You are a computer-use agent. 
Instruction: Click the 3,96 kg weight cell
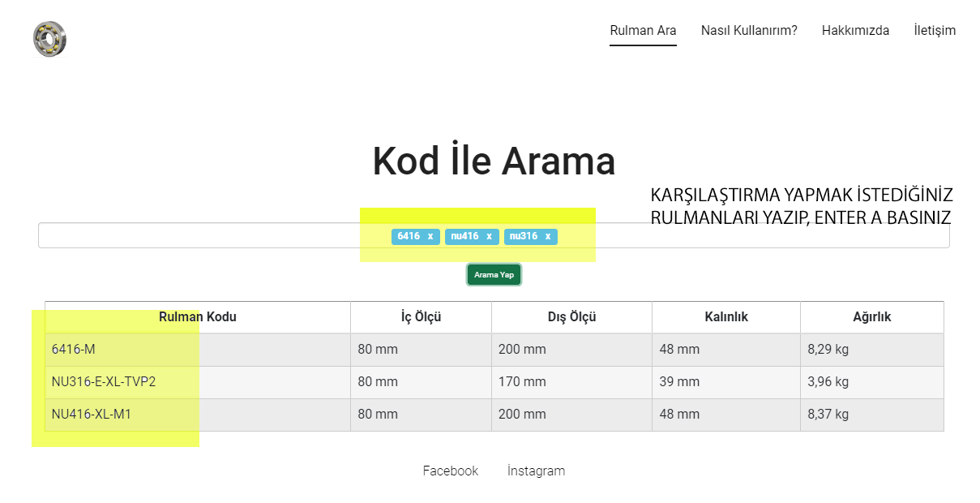(872, 382)
